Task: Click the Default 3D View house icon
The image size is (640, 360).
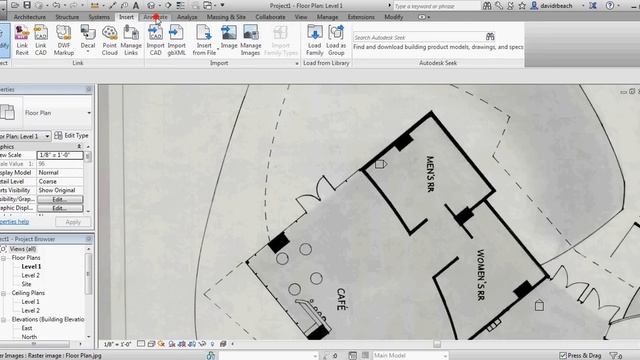Action: tap(151, 5)
